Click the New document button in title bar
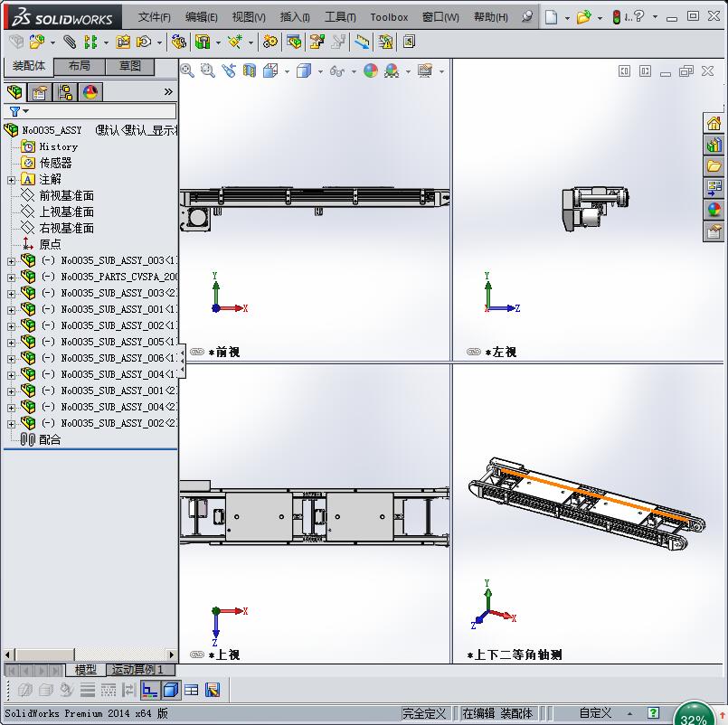 [551, 17]
